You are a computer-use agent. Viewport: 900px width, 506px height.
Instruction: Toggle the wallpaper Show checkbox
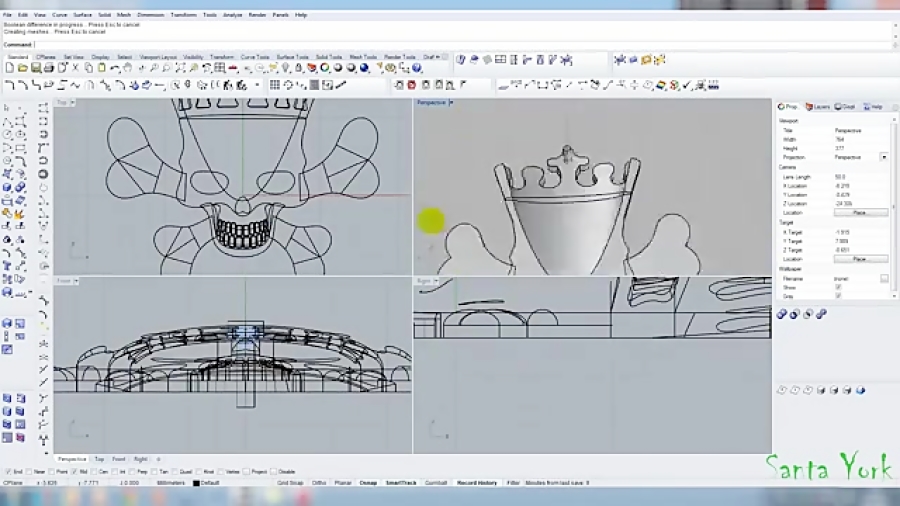click(x=838, y=287)
